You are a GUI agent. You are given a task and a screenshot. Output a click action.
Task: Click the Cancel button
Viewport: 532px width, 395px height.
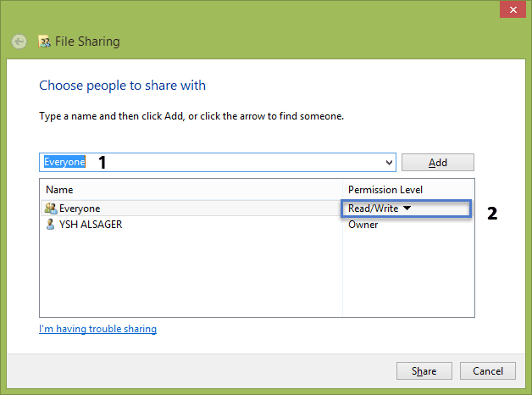tap(488, 371)
